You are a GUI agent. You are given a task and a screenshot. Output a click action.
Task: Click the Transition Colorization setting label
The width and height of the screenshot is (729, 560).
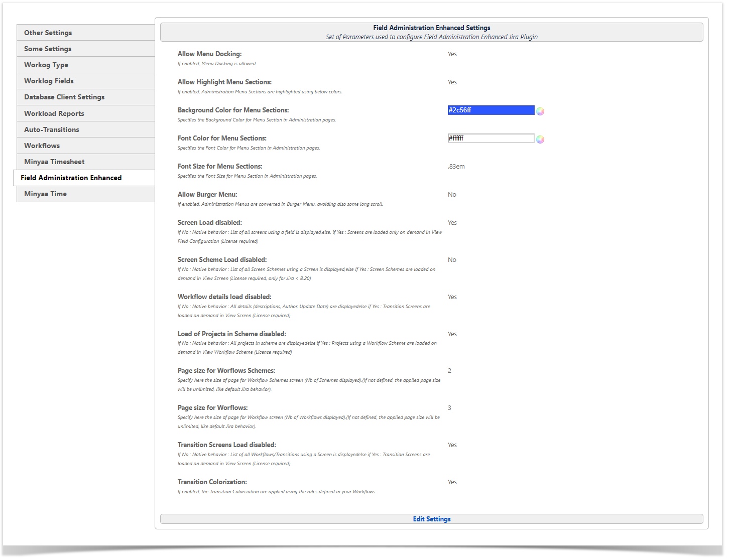coord(212,482)
